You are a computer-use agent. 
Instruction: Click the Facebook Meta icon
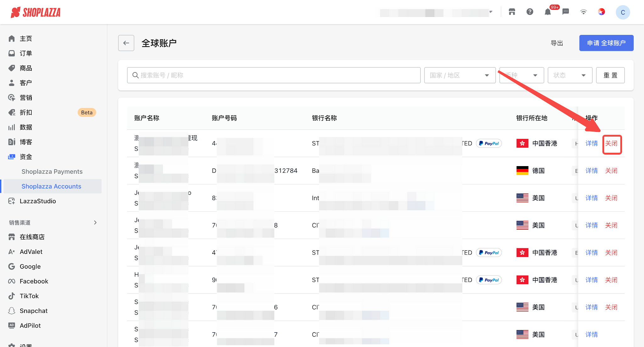[12, 281]
